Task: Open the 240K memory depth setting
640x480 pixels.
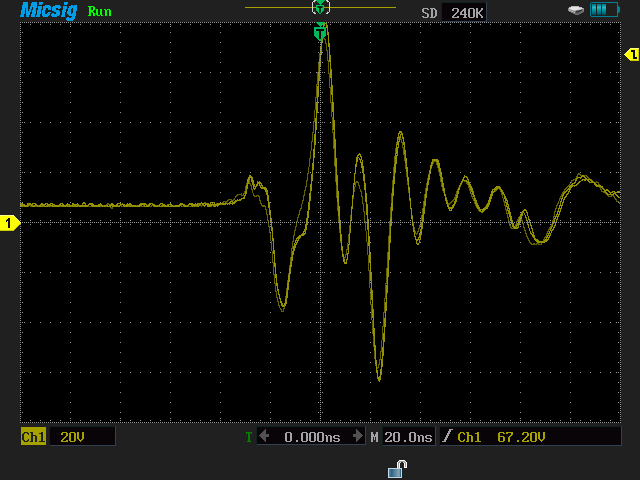Action: (467, 12)
